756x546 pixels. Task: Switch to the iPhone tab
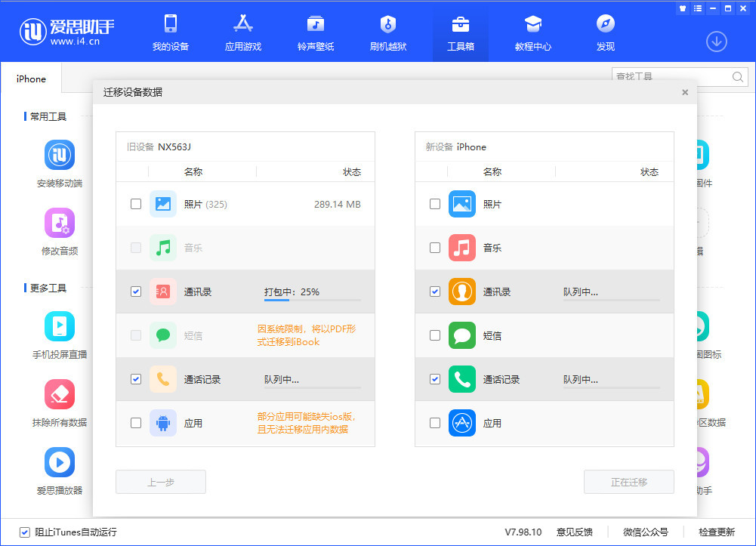click(31, 79)
